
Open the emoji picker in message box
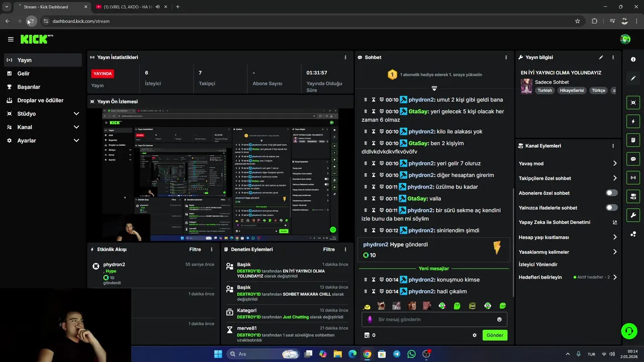click(x=499, y=319)
